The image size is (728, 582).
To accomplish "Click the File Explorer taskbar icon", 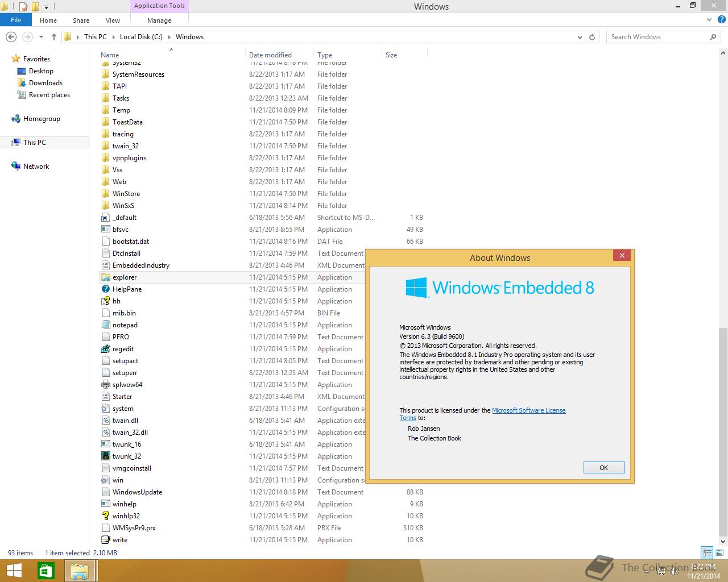I will click(x=80, y=571).
